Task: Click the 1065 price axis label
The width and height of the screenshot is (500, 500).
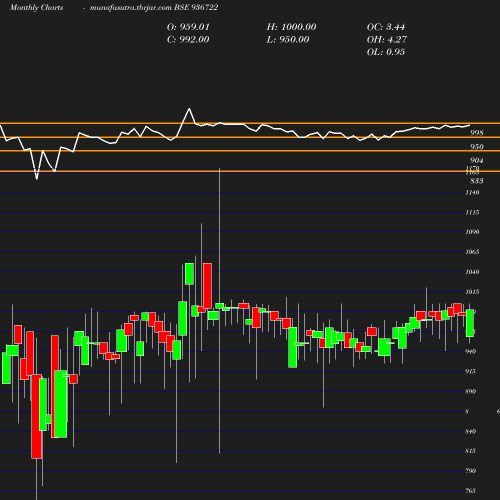Action: click(472, 252)
